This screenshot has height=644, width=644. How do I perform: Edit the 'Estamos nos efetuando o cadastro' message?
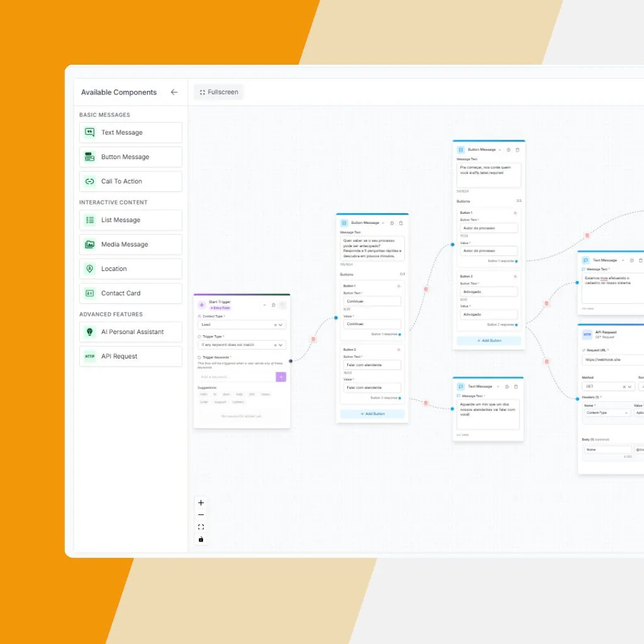pyautogui.click(x=613, y=288)
